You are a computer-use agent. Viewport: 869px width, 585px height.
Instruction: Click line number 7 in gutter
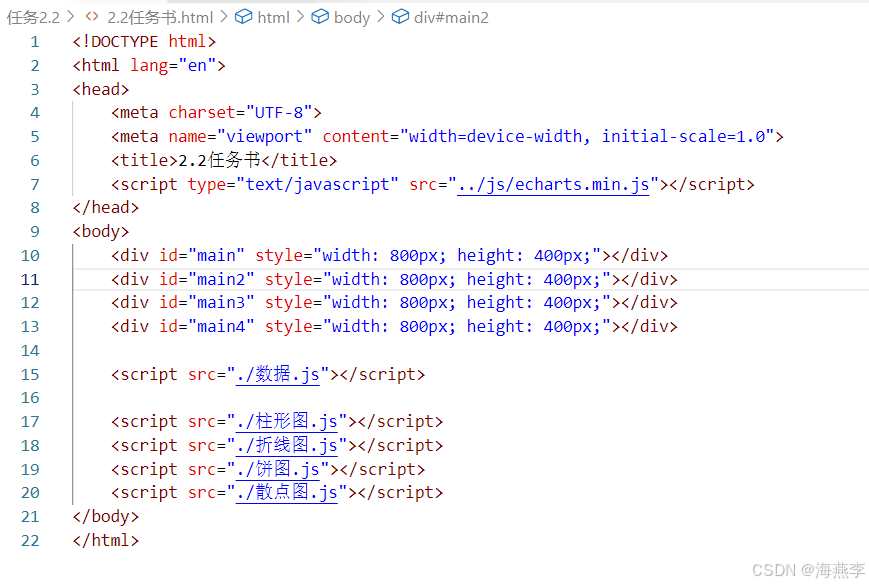pyautogui.click(x=35, y=184)
